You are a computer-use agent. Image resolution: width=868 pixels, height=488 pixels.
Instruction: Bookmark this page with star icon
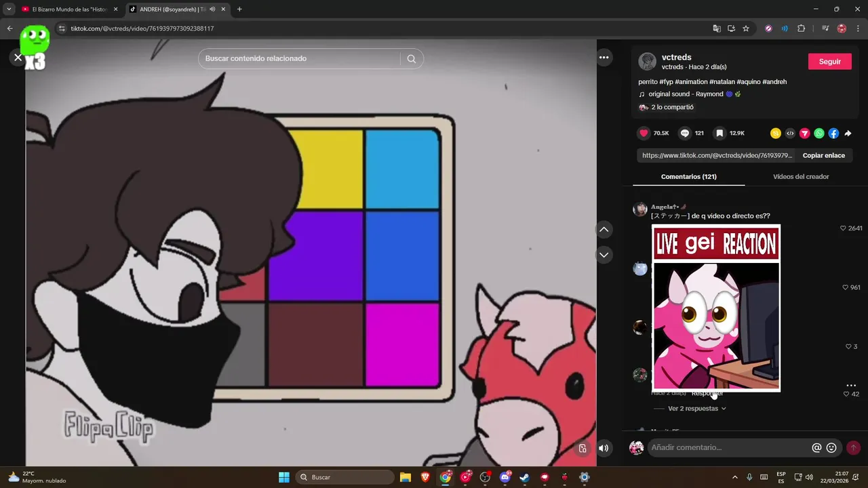pos(746,28)
